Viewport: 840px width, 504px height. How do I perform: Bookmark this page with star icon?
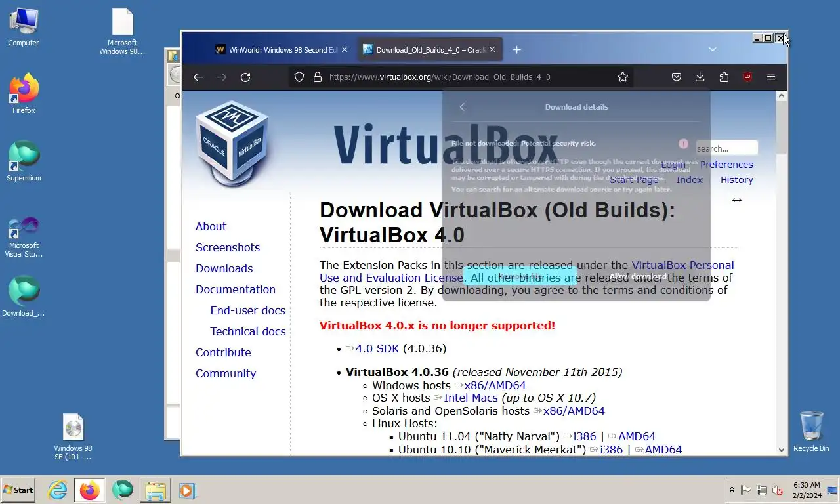point(623,77)
